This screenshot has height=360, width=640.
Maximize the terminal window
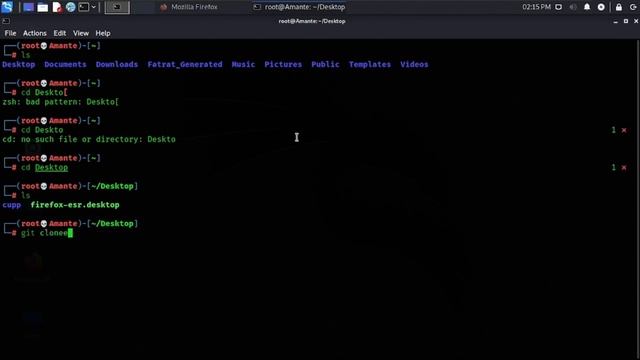[x=626, y=21]
